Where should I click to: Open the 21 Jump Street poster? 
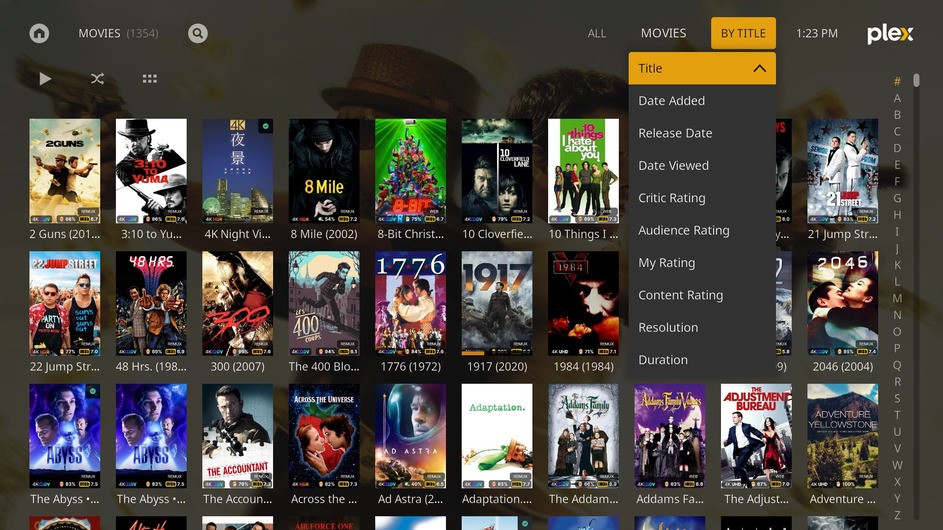[x=843, y=171]
